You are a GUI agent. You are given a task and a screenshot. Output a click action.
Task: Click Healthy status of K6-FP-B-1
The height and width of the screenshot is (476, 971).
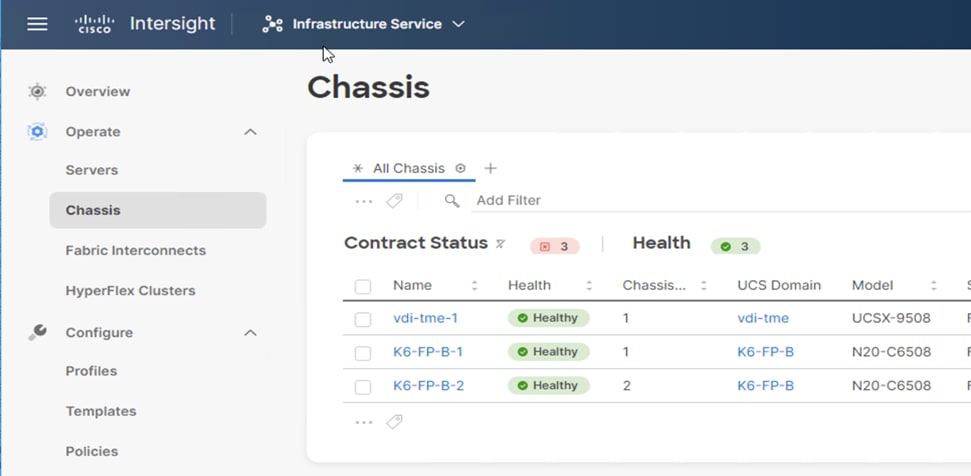click(x=549, y=352)
